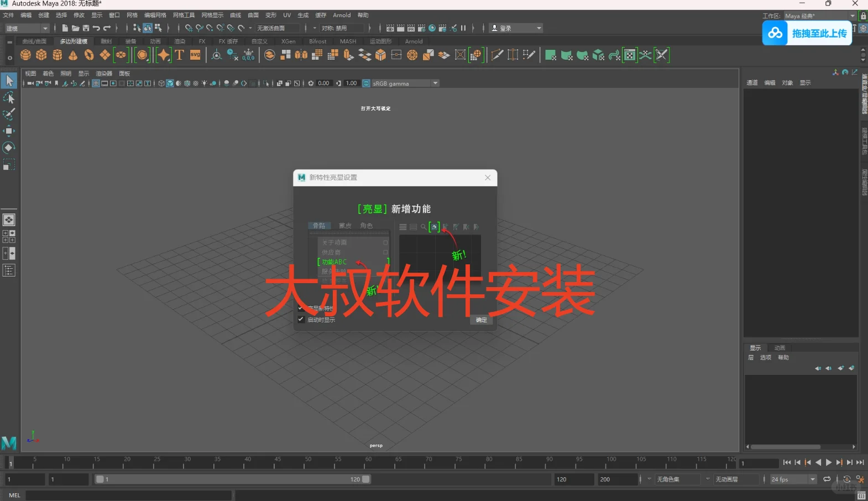Screen dimensions: 868x501
Task: Open the Outliner panel icon in the left sidebar
Action: click(x=9, y=270)
